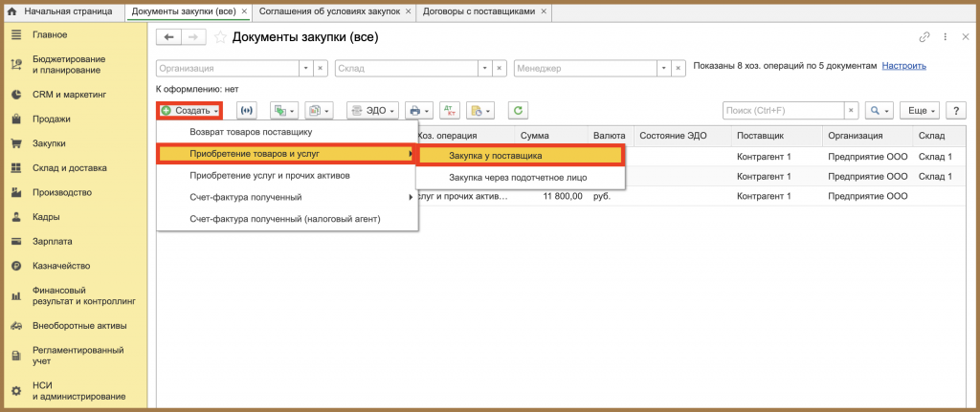Select Приобретение товаров и услуг
This screenshot has width=980, height=412.
tap(287, 154)
